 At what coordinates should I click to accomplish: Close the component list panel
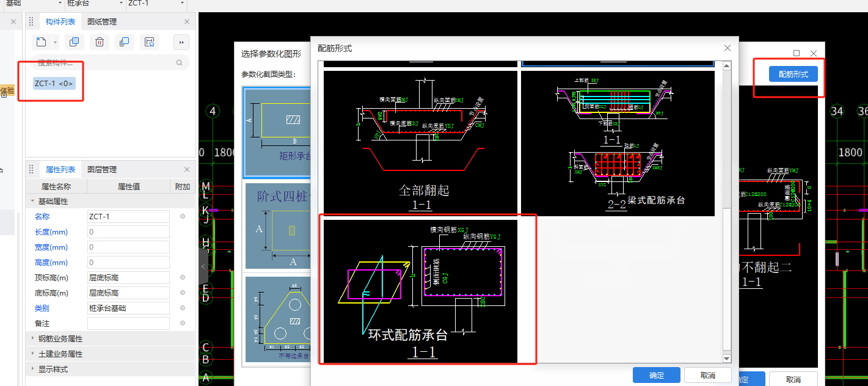[x=187, y=21]
